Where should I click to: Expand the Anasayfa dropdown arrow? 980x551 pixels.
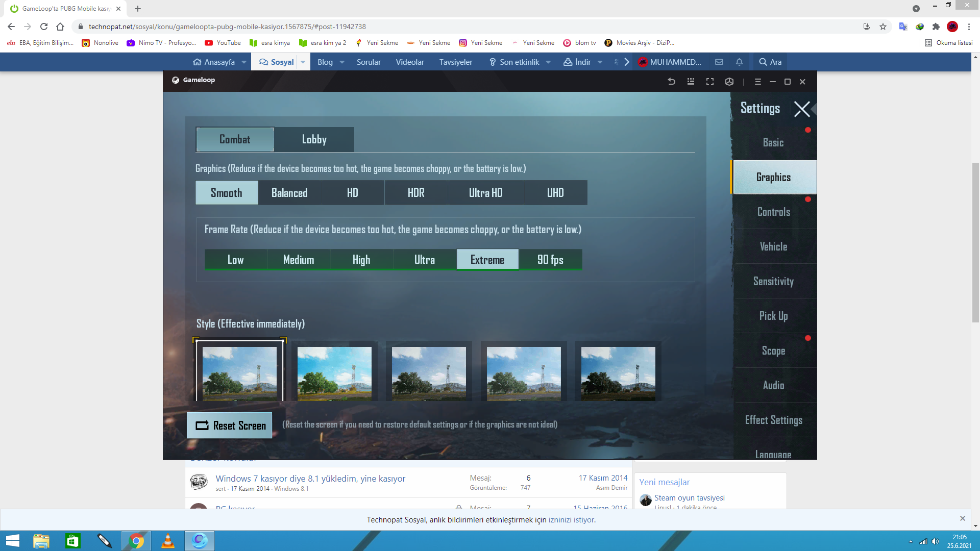(x=244, y=62)
